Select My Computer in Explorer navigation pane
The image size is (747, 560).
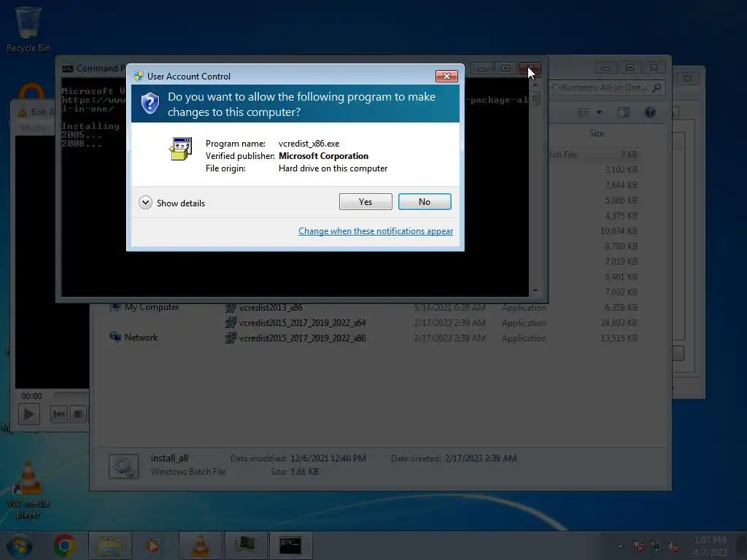pos(152,307)
